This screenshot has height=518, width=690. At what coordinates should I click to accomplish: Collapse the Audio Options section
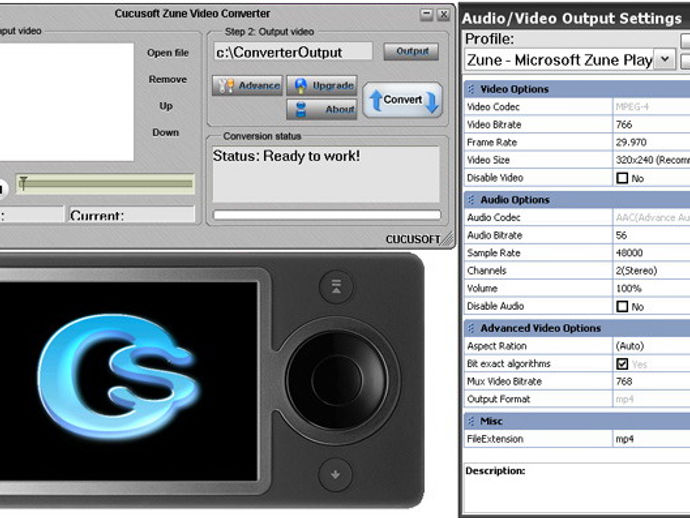471,200
